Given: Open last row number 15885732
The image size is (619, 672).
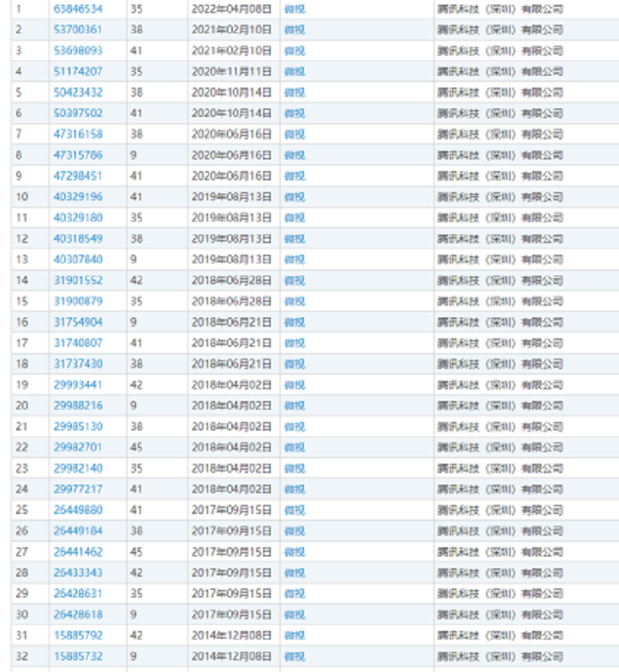Looking at the screenshot, I should (77, 657).
